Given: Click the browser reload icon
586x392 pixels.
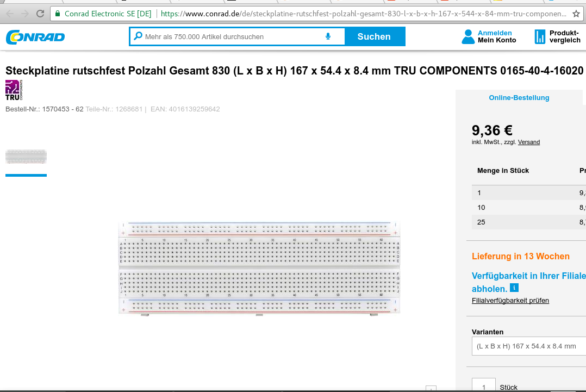Looking at the screenshot, I should point(40,14).
